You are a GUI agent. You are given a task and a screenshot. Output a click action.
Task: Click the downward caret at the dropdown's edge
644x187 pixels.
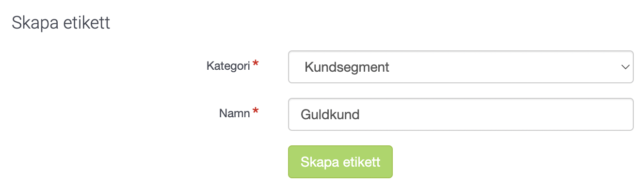point(625,67)
